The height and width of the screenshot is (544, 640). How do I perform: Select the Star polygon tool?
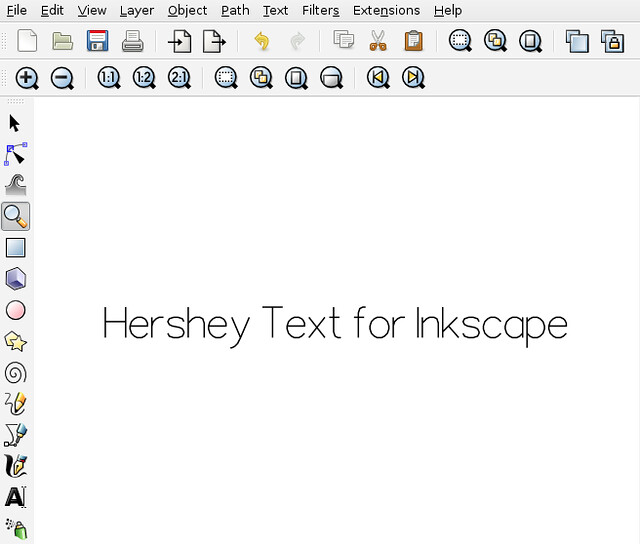pyautogui.click(x=15, y=342)
